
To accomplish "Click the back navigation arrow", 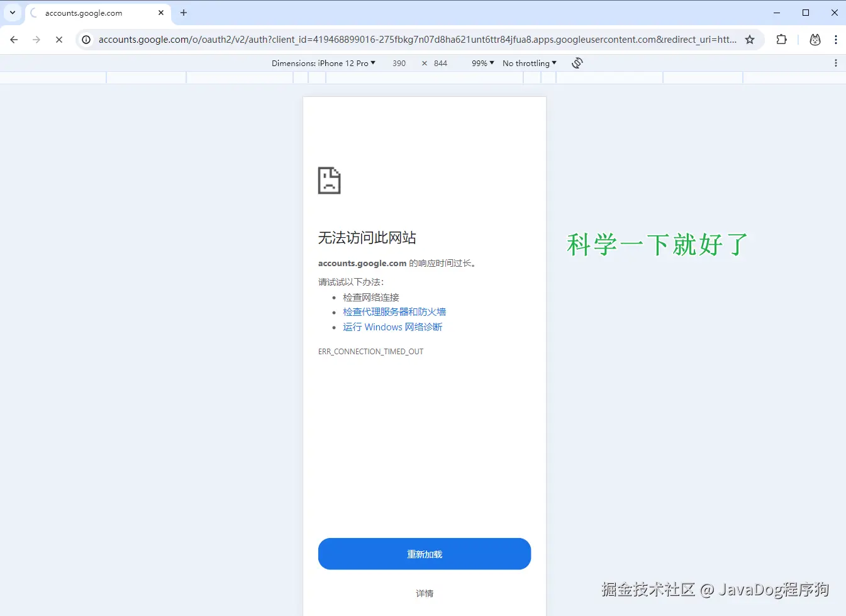I will pyautogui.click(x=14, y=40).
